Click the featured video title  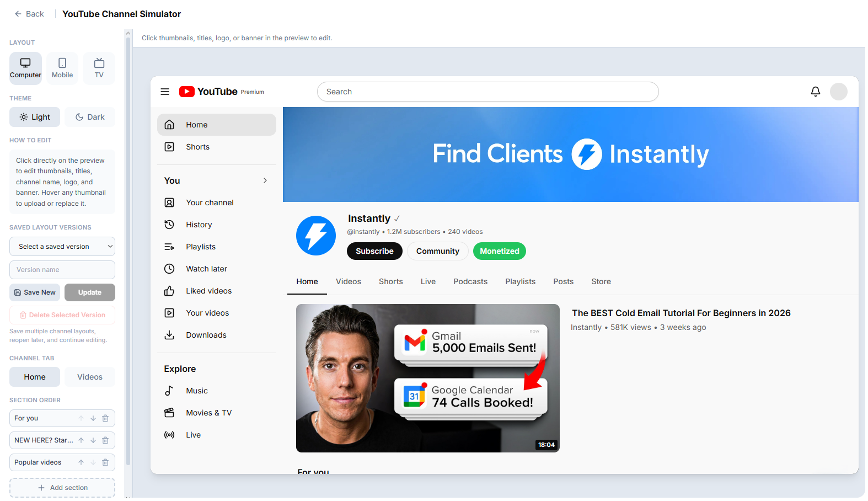[681, 313]
